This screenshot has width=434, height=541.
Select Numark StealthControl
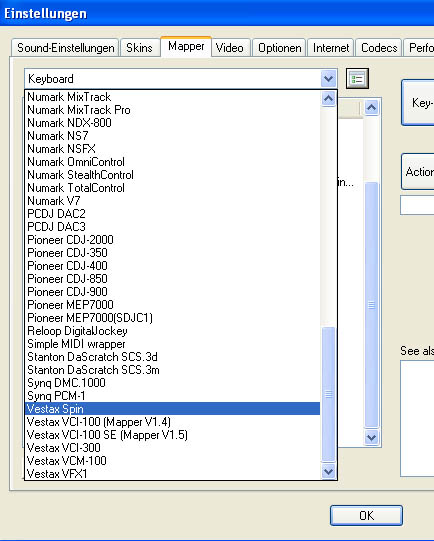[172, 175]
